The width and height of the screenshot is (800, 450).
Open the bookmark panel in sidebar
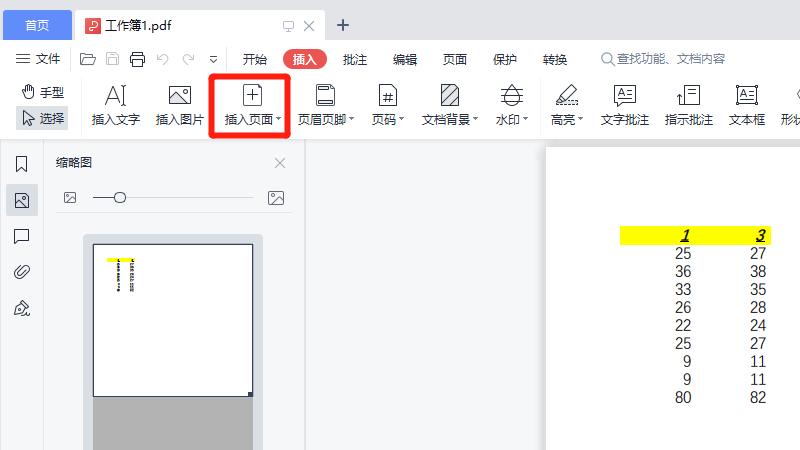tap(21, 164)
